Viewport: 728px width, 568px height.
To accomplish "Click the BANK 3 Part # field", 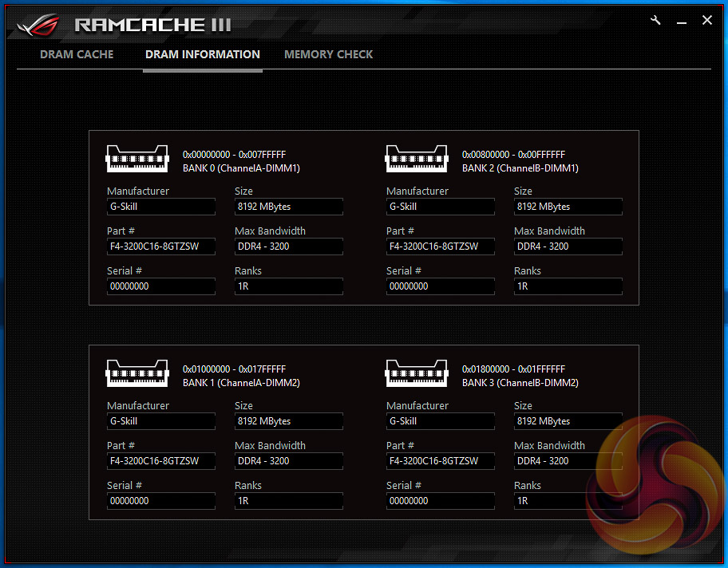I will pyautogui.click(x=440, y=461).
